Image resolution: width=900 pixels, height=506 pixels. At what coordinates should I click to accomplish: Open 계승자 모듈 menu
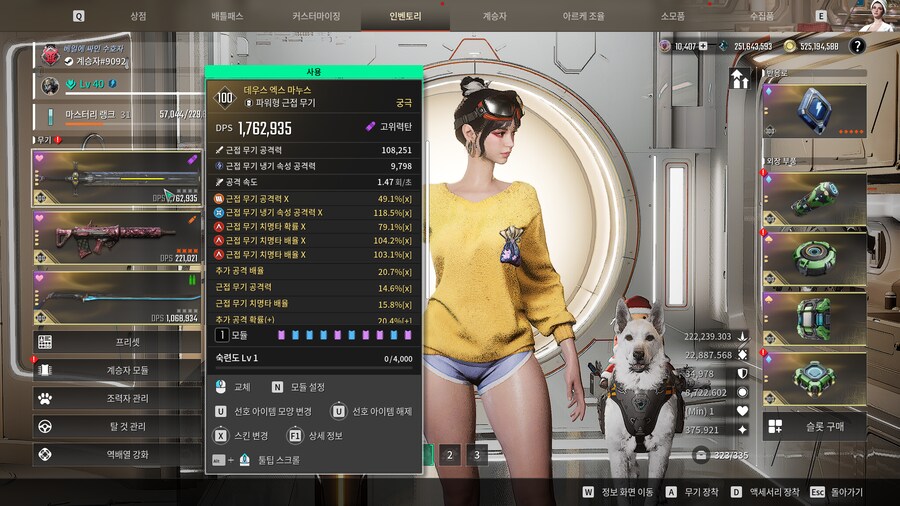[x=117, y=370]
